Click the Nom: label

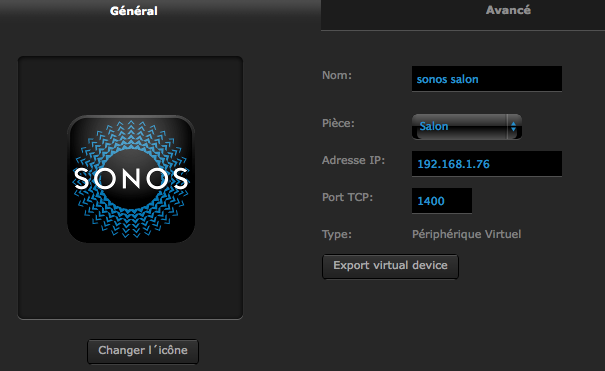[x=337, y=75]
